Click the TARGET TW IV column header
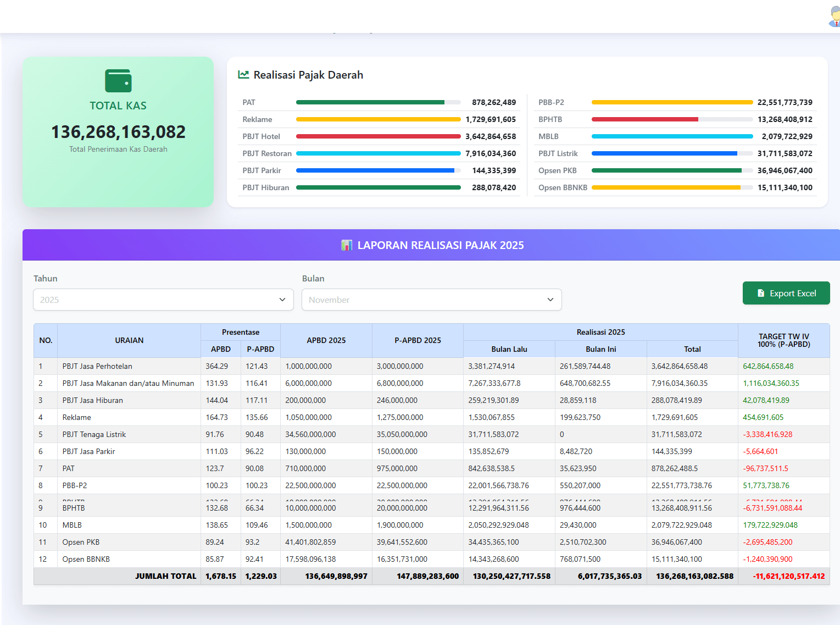The image size is (840, 625). click(783, 340)
